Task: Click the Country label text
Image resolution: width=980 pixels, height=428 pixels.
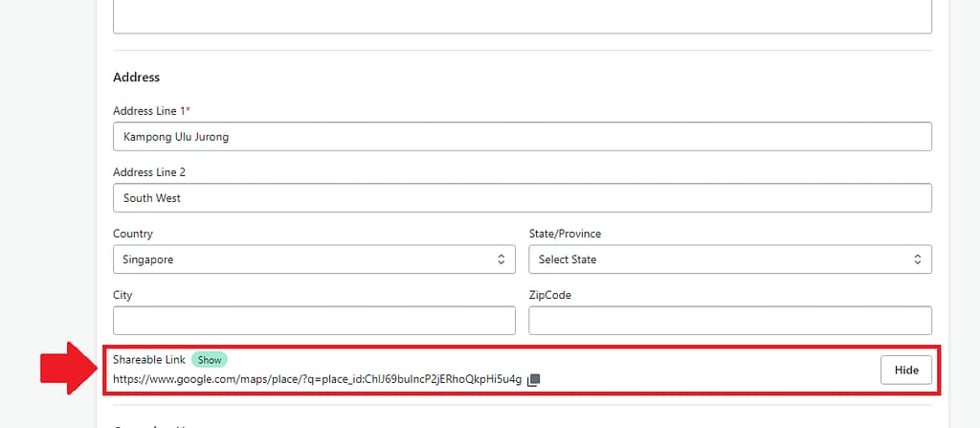Action: (133, 234)
